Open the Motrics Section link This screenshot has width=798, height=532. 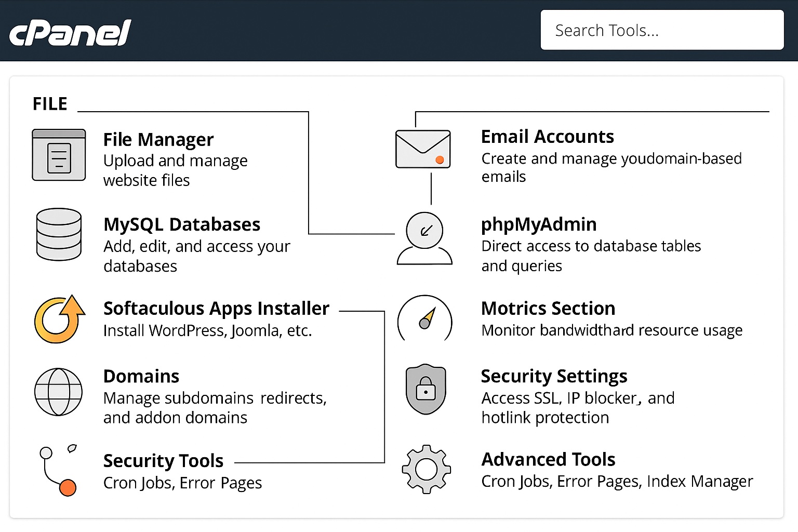pyautogui.click(x=548, y=309)
